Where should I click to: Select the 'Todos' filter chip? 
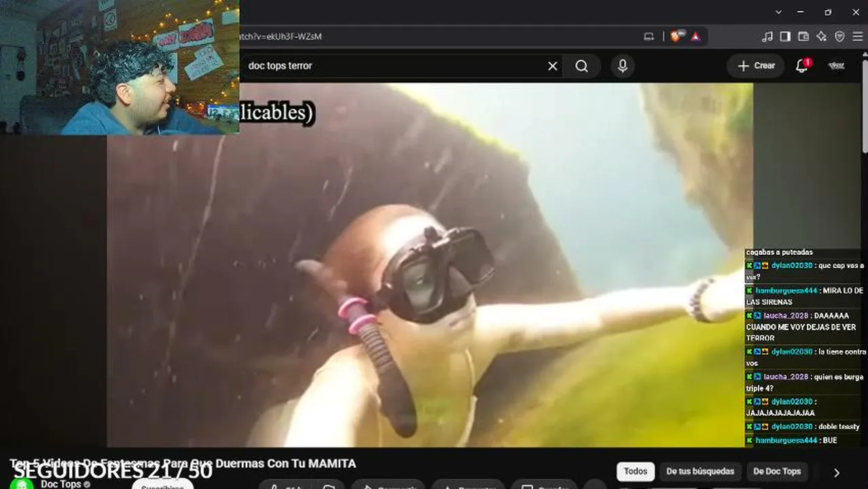click(x=636, y=471)
